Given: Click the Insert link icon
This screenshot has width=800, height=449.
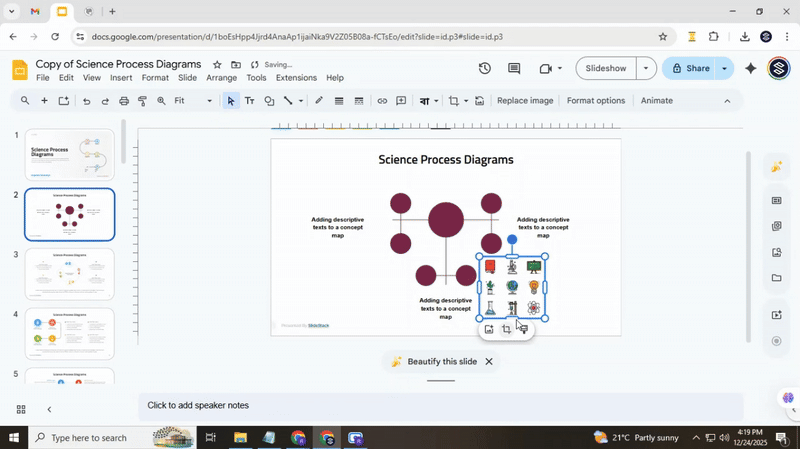Looking at the screenshot, I should (x=382, y=101).
